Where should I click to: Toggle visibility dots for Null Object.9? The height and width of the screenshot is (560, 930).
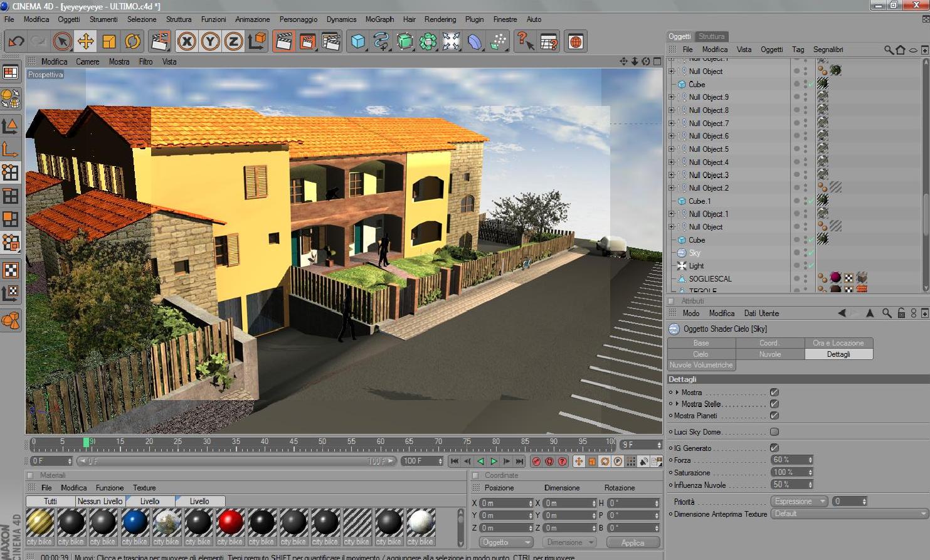coord(805,97)
